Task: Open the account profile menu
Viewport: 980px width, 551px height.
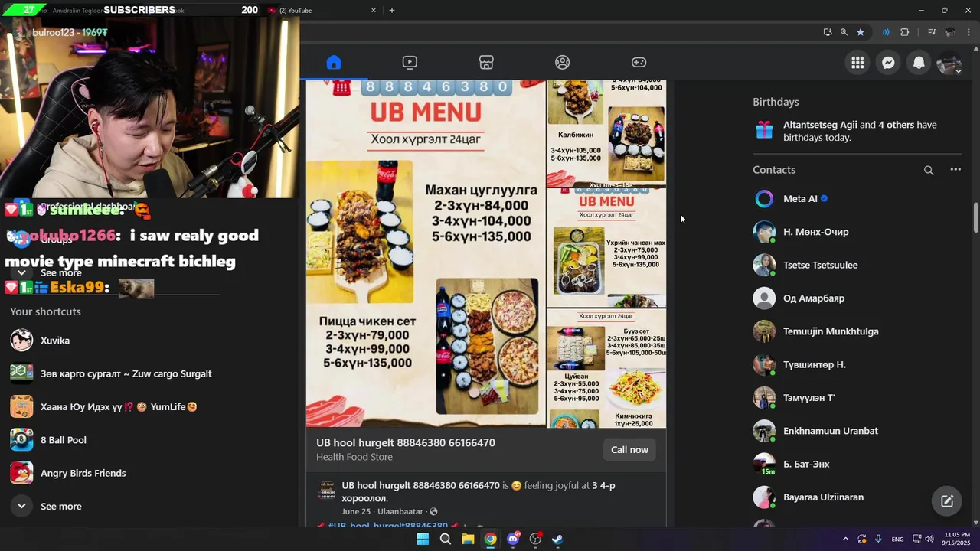Action: (x=949, y=63)
